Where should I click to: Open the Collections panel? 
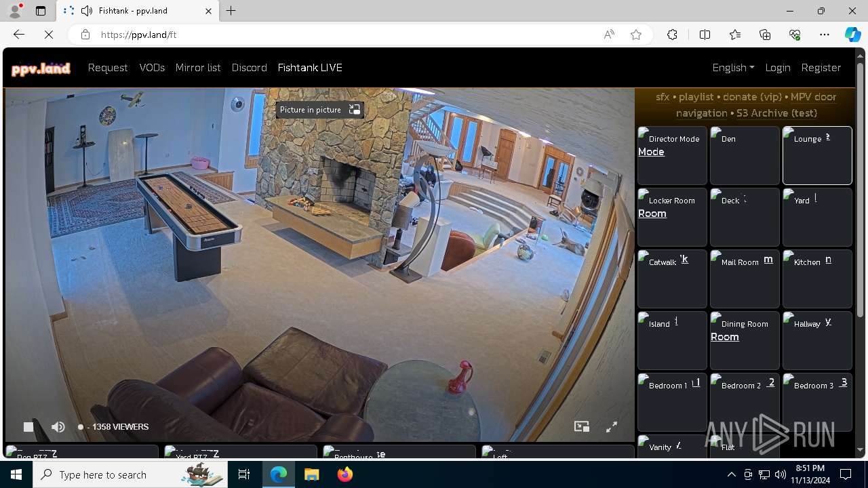click(x=765, y=35)
